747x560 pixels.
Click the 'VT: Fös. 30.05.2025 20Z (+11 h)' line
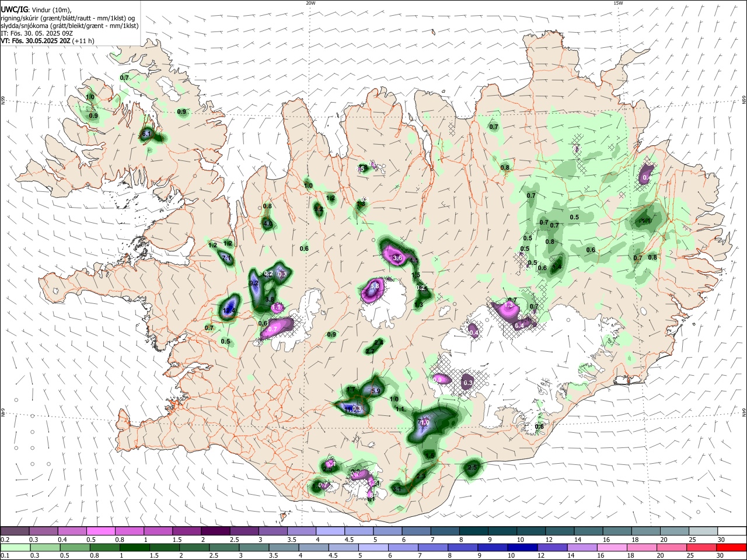click(x=47, y=41)
